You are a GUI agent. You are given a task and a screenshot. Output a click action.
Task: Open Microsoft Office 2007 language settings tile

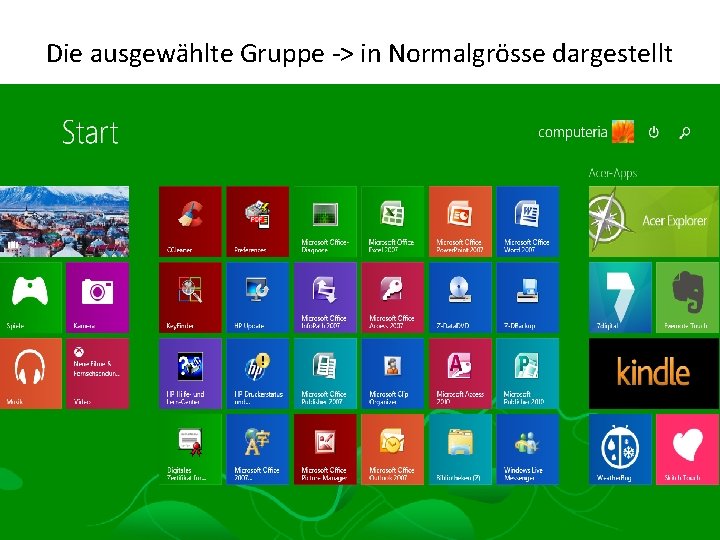click(x=258, y=450)
